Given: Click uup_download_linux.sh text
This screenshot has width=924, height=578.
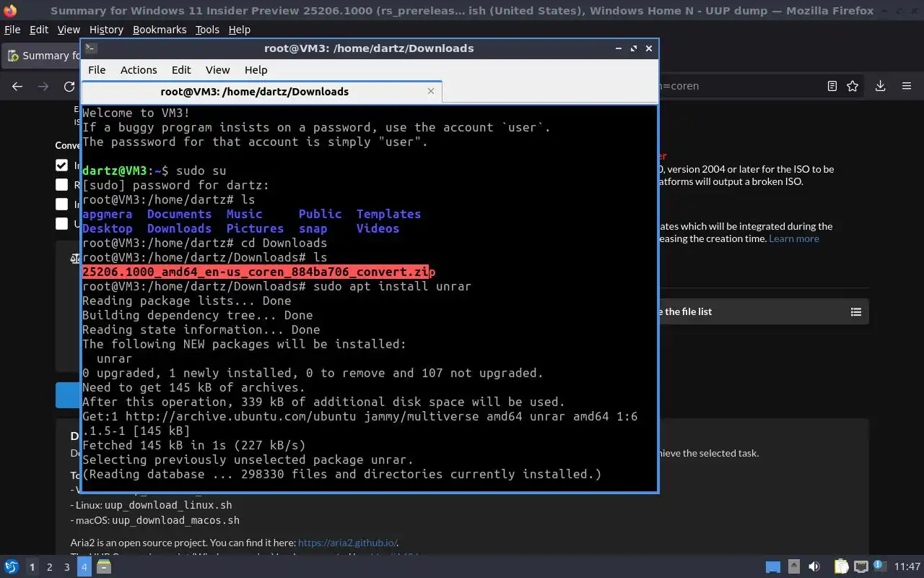Looking at the screenshot, I should coord(168,505).
